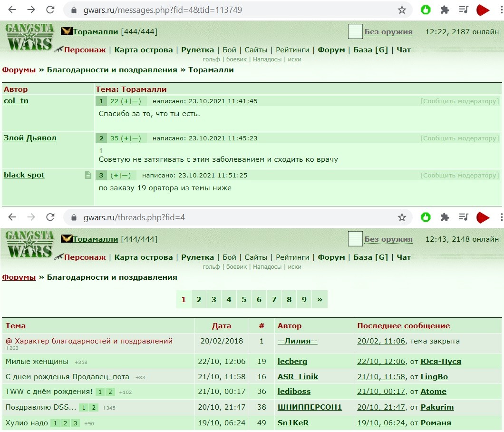The width and height of the screenshot is (504, 432).
Task: Go to forum page 9 in pagination
Action: [304, 299]
